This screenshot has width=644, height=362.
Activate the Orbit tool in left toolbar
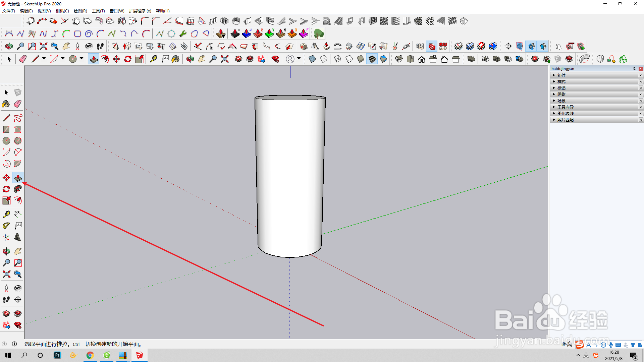[x=6, y=251]
